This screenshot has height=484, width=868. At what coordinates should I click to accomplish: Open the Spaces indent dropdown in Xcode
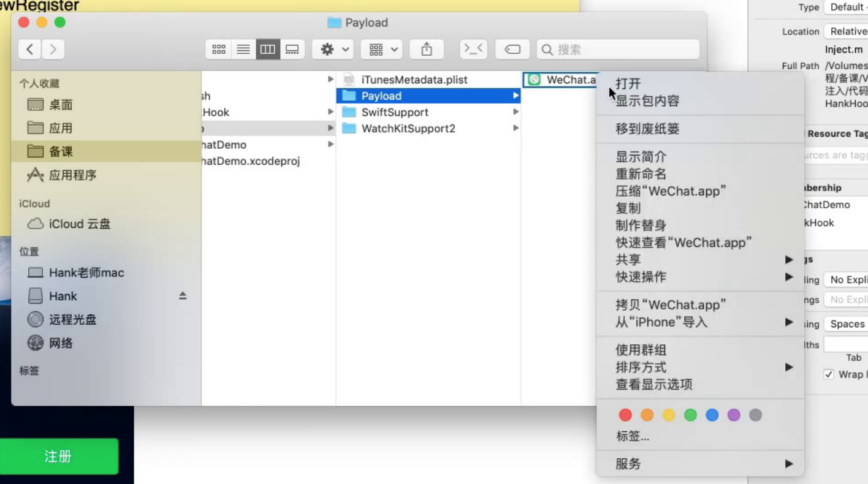click(x=846, y=324)
